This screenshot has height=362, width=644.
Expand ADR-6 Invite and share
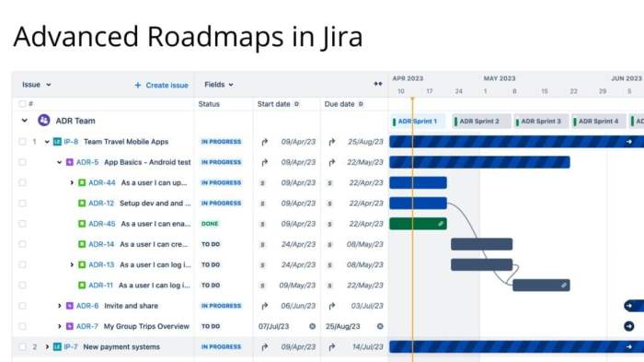pos(59,306)
